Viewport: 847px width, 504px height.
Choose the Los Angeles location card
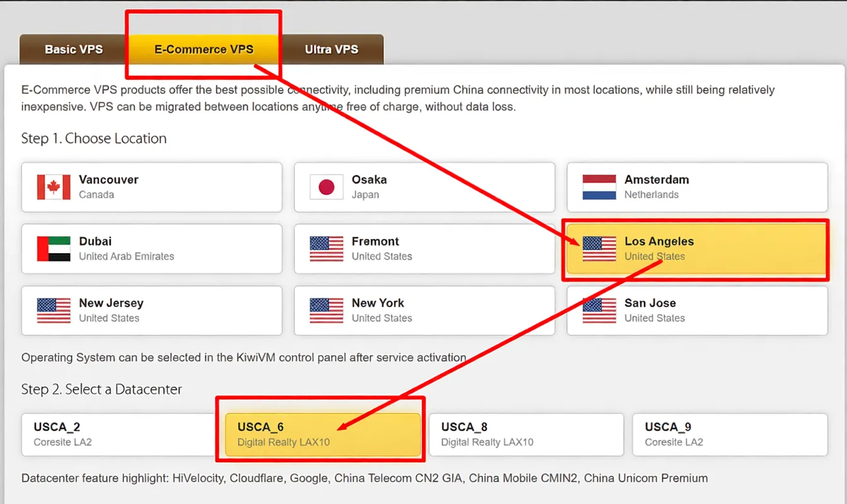pos(697,249)
